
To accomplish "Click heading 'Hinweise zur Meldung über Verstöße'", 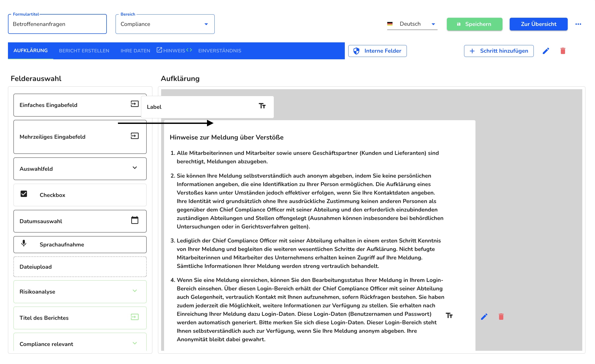I will tap(227, 137).
